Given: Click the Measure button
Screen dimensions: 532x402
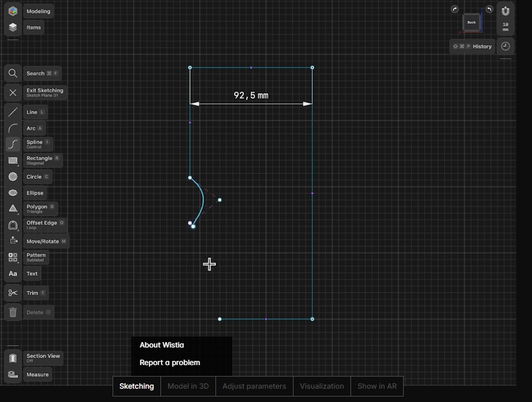Looking at the screenshot, I should click(x=37, y=374).
